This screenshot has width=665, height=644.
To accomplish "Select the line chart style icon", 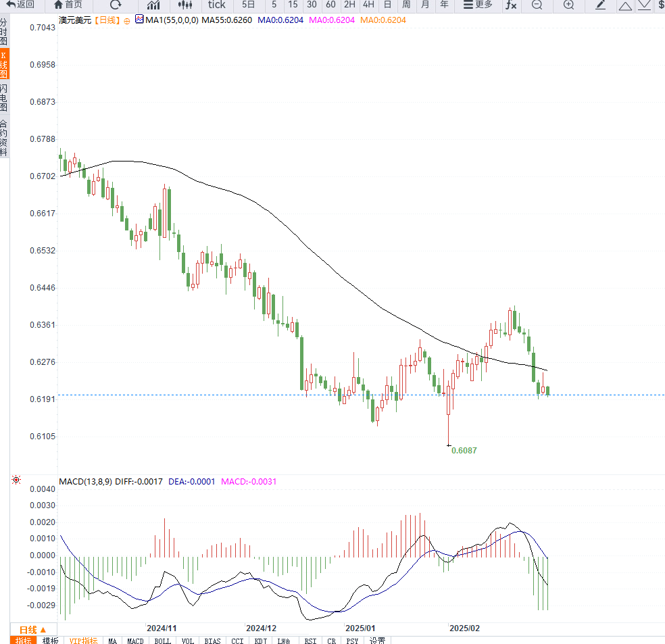I will 153,5.
